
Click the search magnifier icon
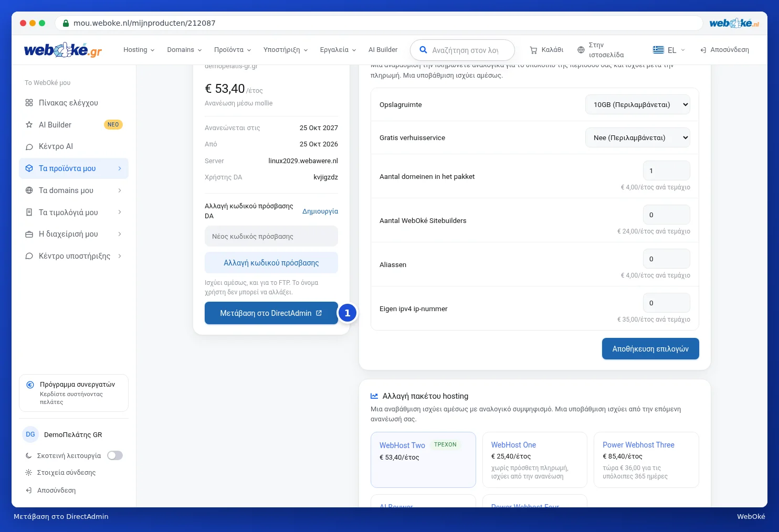tap(423, 50)
